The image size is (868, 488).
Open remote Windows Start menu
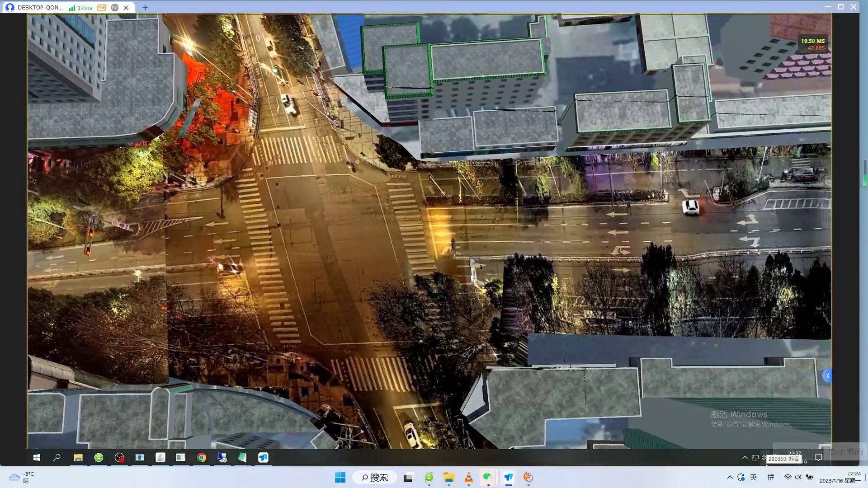click(x=37, y=458)
